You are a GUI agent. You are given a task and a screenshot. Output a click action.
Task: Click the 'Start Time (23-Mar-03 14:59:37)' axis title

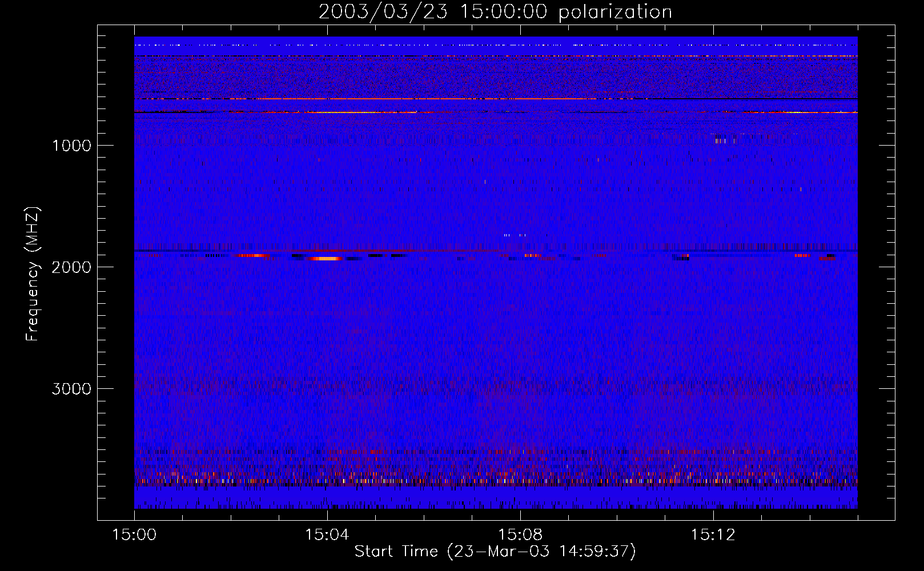point(495,552)
